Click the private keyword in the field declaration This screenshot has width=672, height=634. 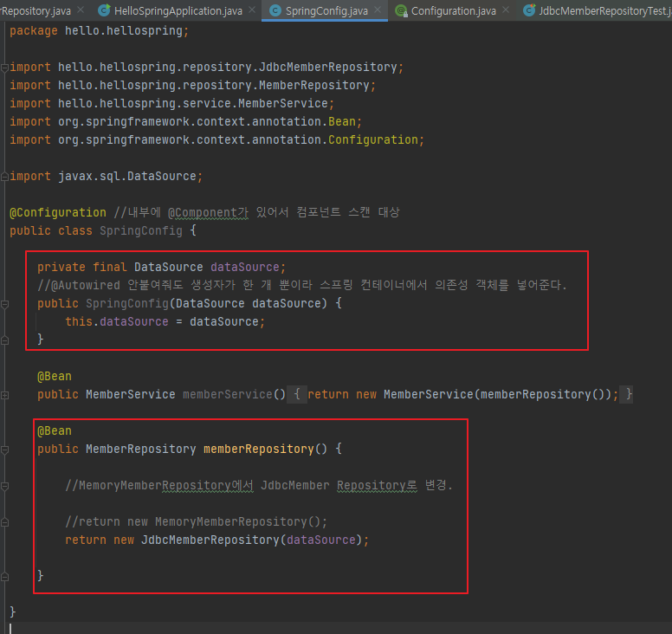click(x=61, y=267)
